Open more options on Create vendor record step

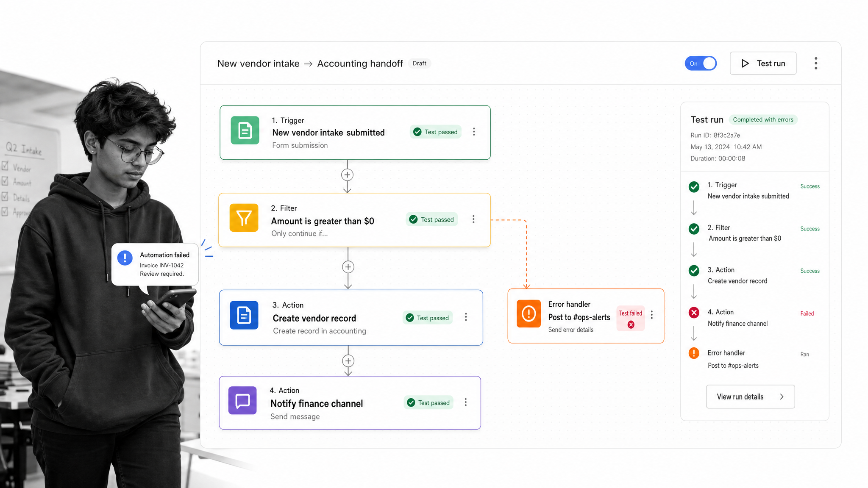pyautogui.click(x=466, y=317)
